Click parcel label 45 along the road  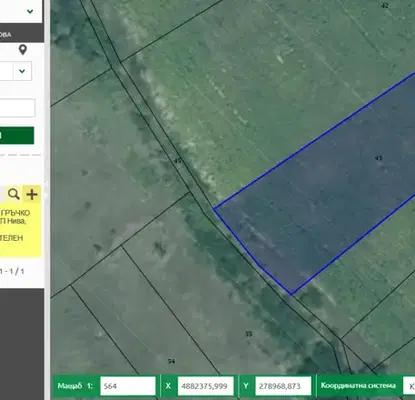pyautogui.click(x=178, y=161)
